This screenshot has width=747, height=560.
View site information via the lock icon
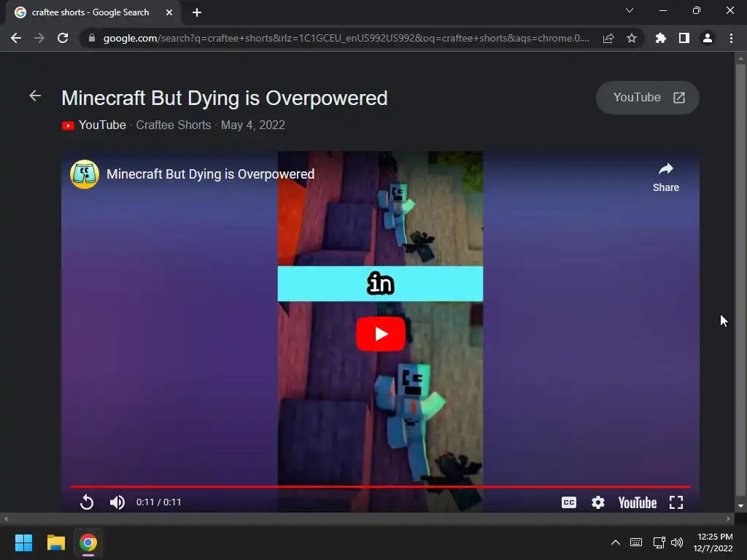(x=92, y=38)
